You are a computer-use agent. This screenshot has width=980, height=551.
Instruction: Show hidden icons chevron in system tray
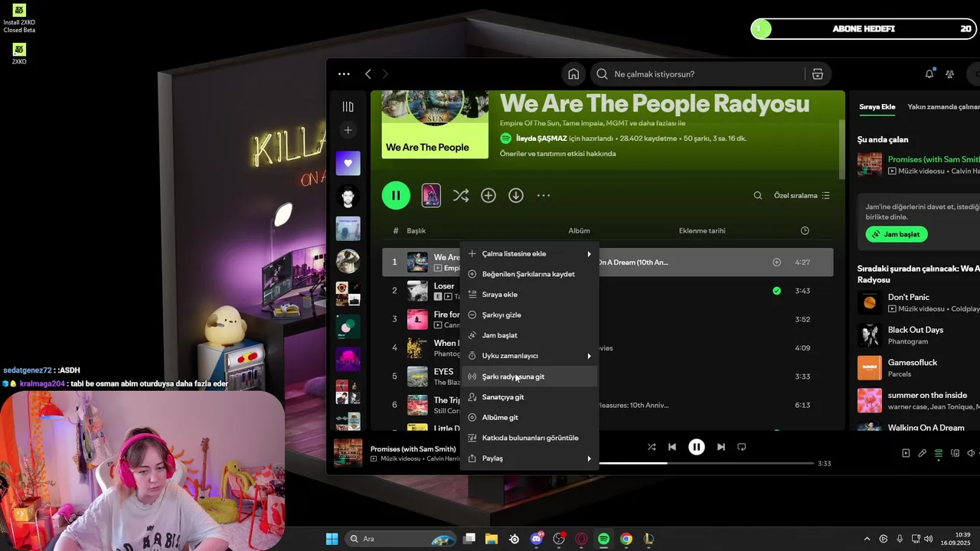pyautogui.click(x=867, y=539)
